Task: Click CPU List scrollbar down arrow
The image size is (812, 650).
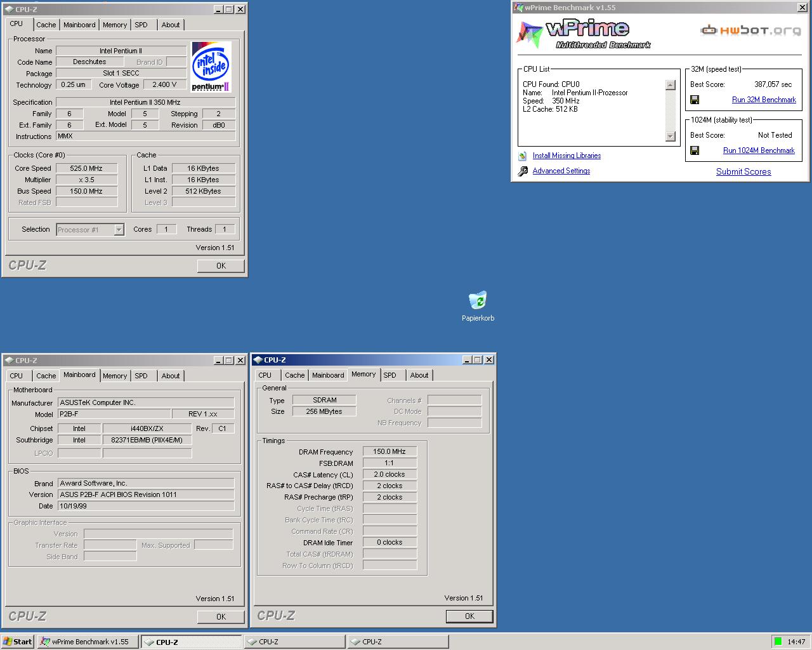Action: pos(671,136)
